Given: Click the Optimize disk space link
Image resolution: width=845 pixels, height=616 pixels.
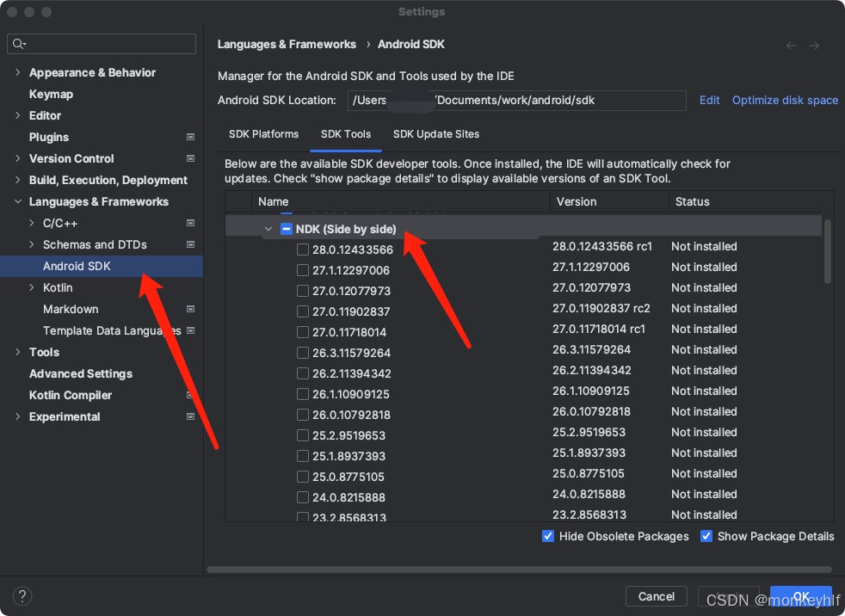Looking at the screenshot, I should click(x=785, y=101).
